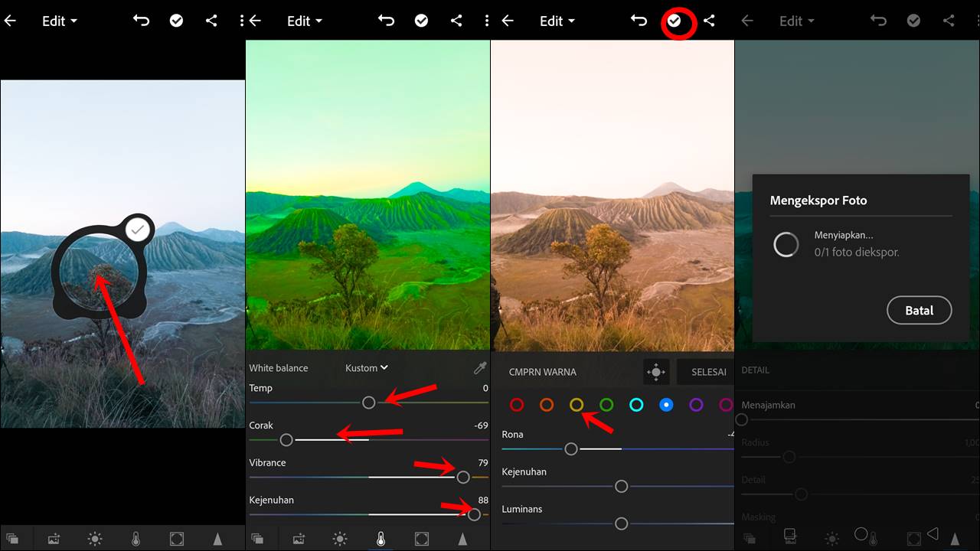The image size is (980, 551).
Task: Tap share on the eyedropper loupe screen
Action: [211, 21]
